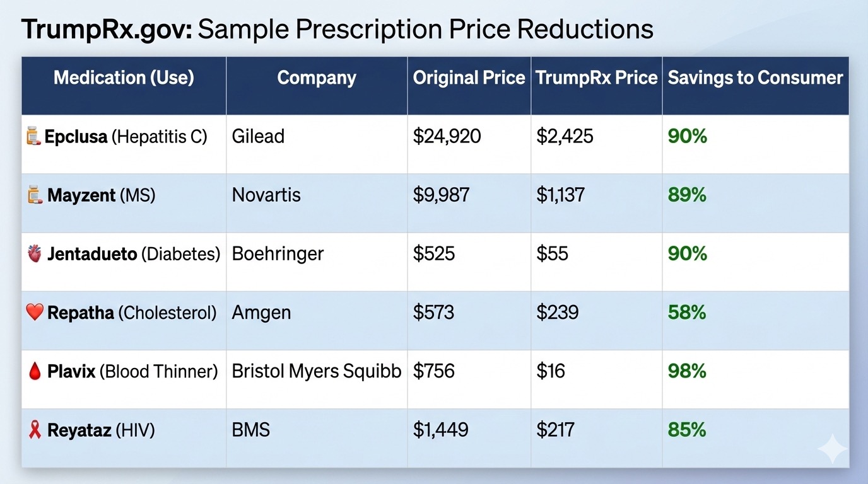Screen dimensions: 868x484
Task: Select the Epclusa original price $24,920
Action: [447, 136]
